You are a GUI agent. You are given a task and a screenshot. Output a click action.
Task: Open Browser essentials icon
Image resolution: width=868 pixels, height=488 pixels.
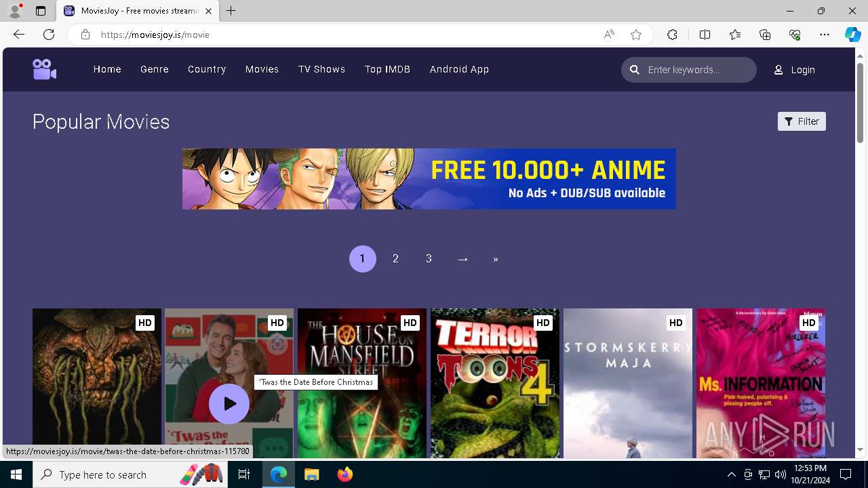(x=795, y=35)
